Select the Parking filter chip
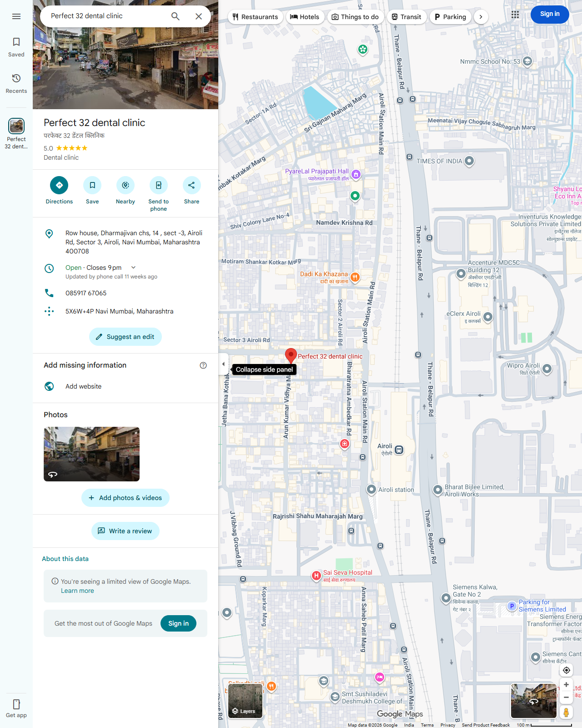This screenshot has width=582, height=728. (x=450, y=17)
